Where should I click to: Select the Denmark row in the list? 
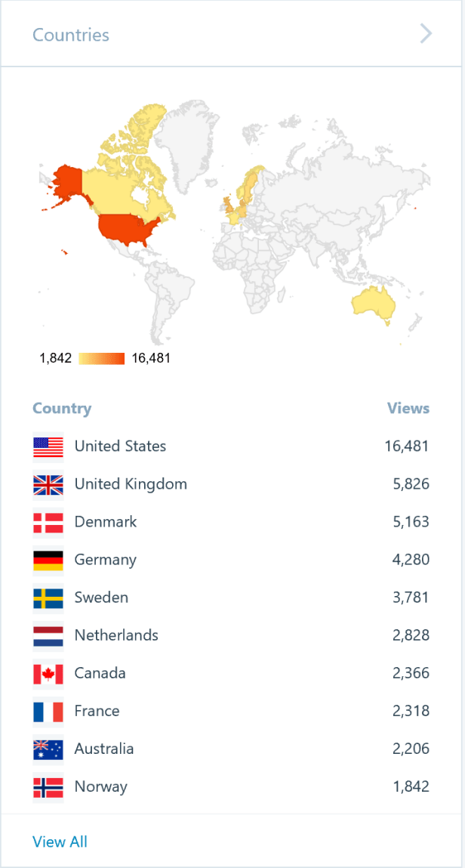point(226,521)
